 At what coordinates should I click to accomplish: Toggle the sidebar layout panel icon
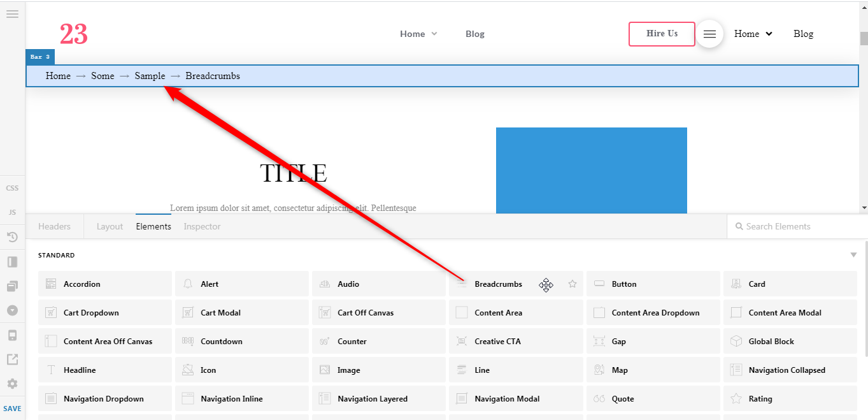[x=12, y=262]
